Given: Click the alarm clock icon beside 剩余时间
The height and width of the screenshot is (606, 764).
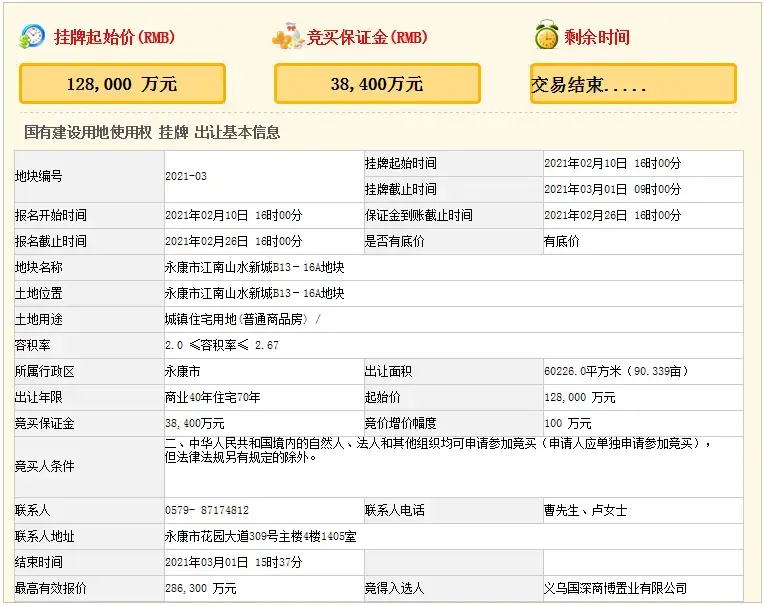Looking at the screenshot, I should (x=546, y=37).
